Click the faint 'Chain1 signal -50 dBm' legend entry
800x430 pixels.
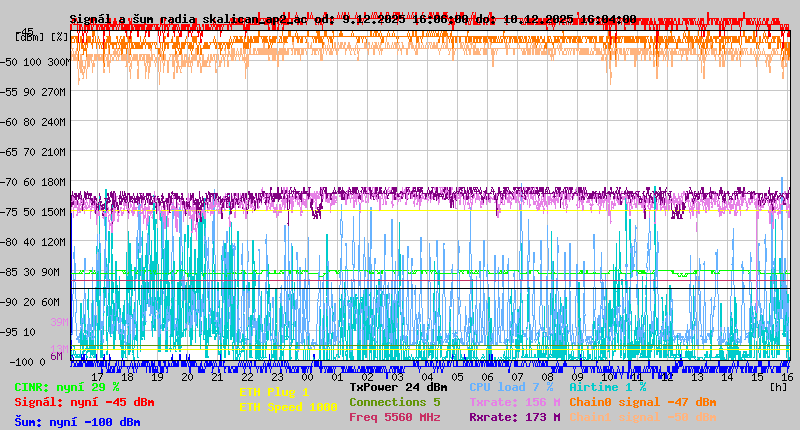tap(643, 417)
